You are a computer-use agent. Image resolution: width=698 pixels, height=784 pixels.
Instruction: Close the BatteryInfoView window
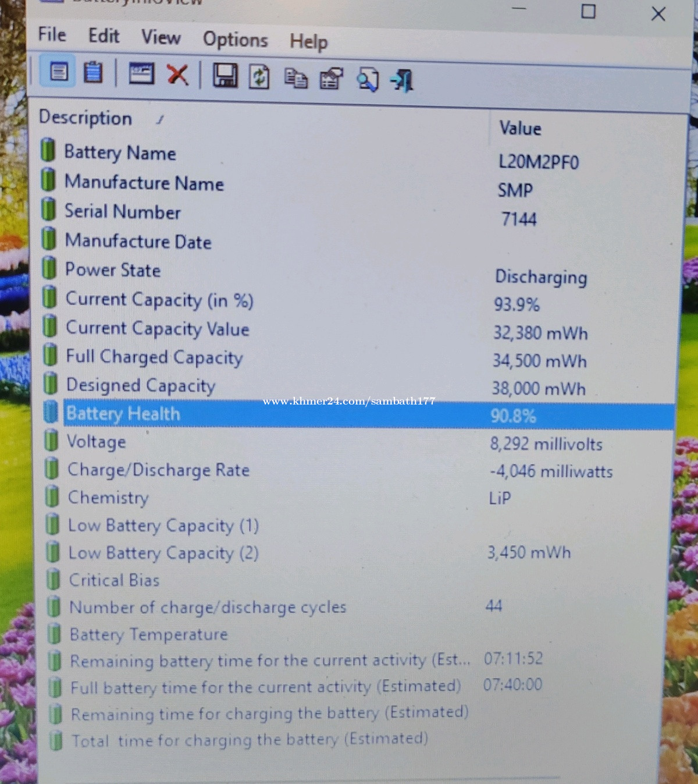tap(658, 13)
